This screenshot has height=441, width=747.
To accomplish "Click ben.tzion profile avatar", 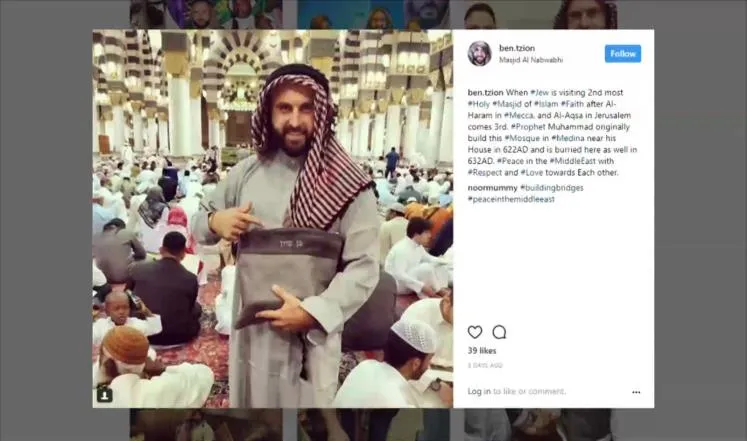I will point(479,53).
